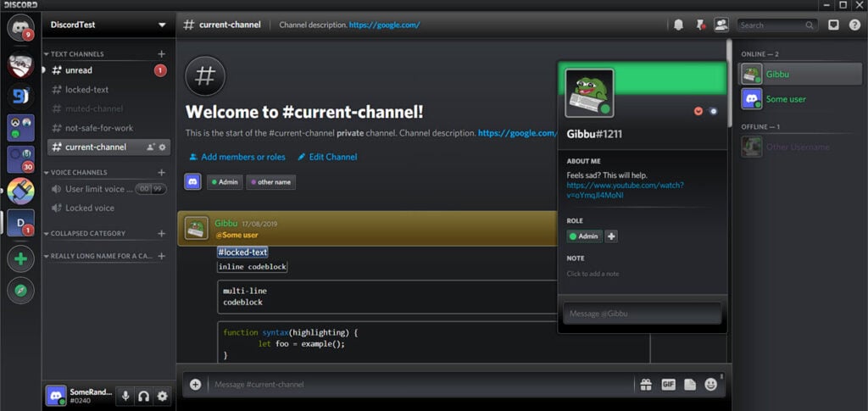Screen dimensions: 868x411
Task: Click your avatar in the user panel
Action: [57, 396]
